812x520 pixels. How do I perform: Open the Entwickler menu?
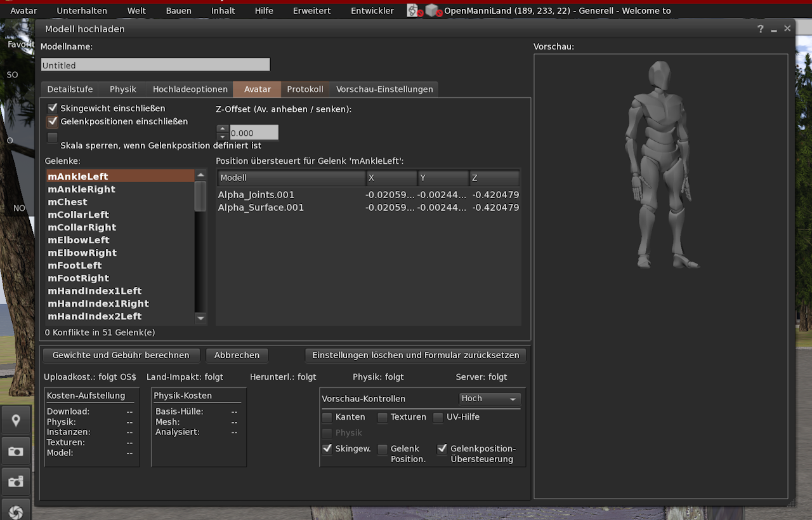(x=372, y=11)
